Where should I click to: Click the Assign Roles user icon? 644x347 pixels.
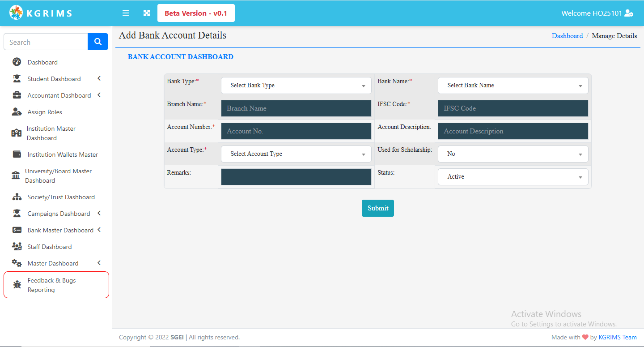click(x=17, y=112)
